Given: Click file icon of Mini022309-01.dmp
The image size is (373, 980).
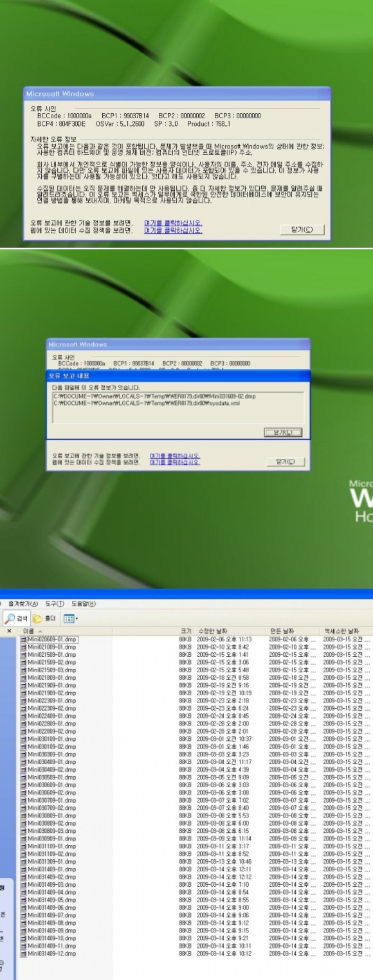Looking at the screenshot, I should coord(23,701).
